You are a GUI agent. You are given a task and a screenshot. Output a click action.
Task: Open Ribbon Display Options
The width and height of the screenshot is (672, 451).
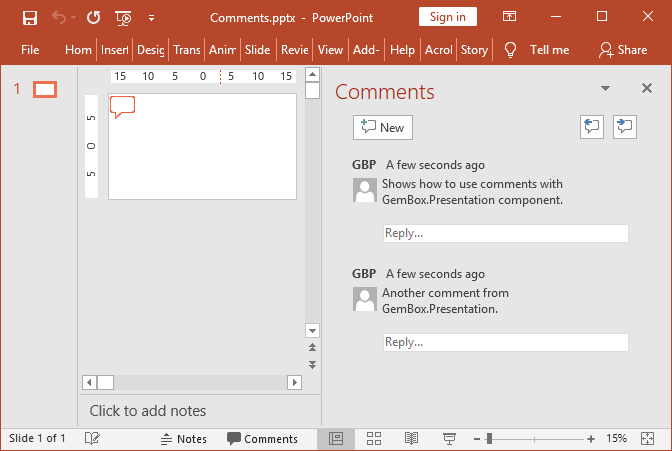coord(510,17)
